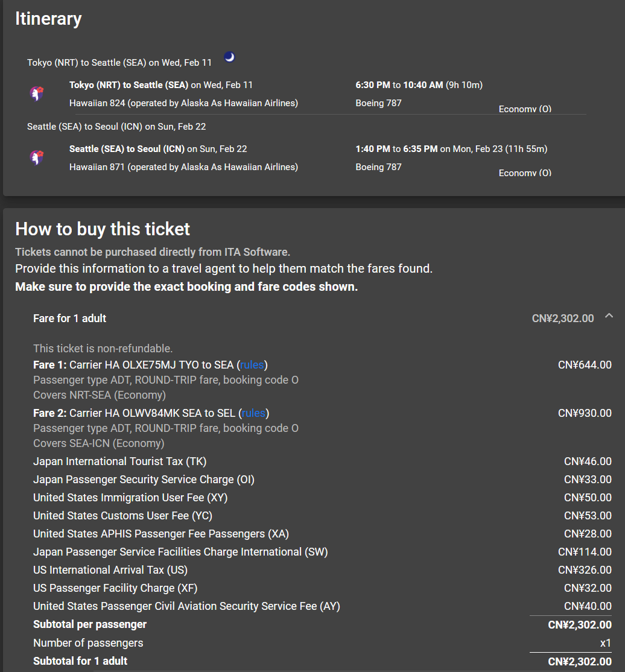Click the 1:40 PM to 6:35 PM flight time

pyautogui.click(x=451, y=149)
